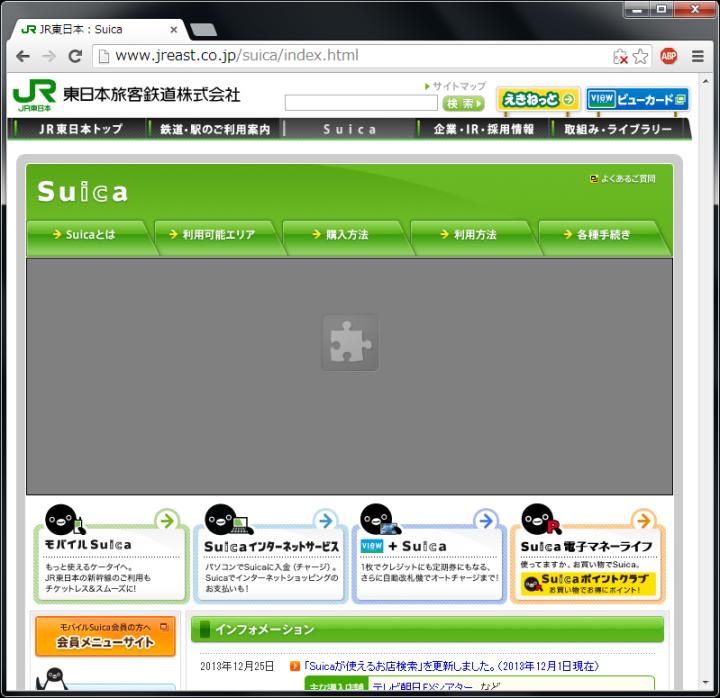The image size is (720, 698).
Task: Open a new tab beside the Suica tab
Action: 203,30
